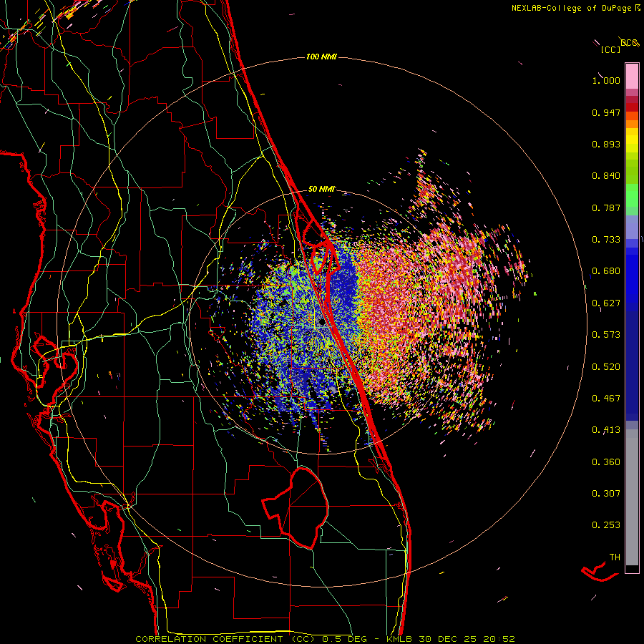Screen dimensions: 644x644
Task: Select the 0.520 legend value
Action: coord(606,367)
